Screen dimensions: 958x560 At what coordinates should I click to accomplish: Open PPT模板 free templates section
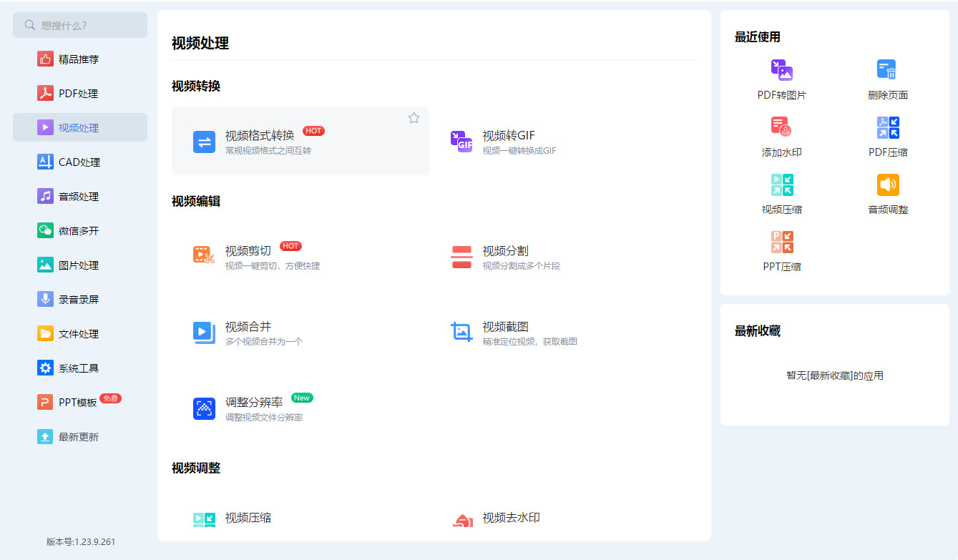(x=80, y=402)
